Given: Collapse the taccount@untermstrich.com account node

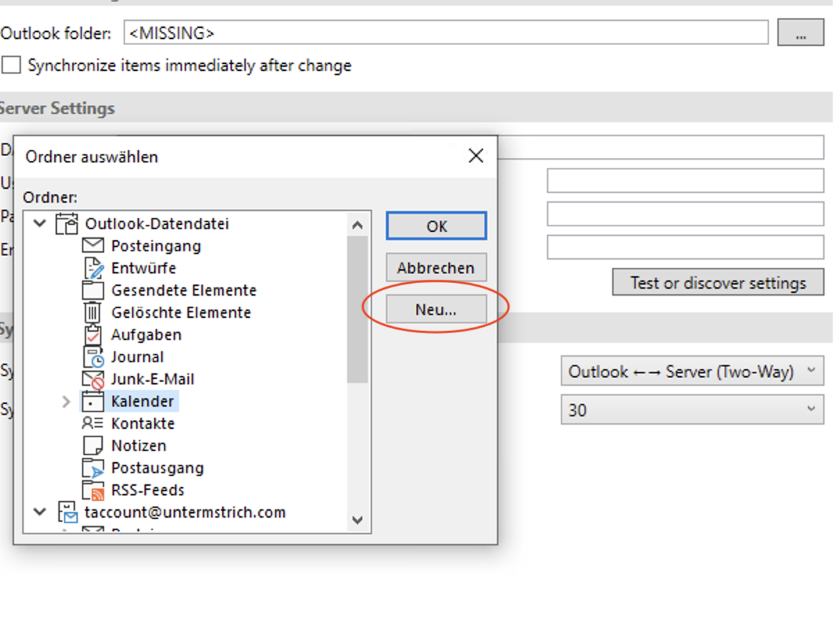Looking at the screenshot, I should pyautogui.click(x=40, y=512).
